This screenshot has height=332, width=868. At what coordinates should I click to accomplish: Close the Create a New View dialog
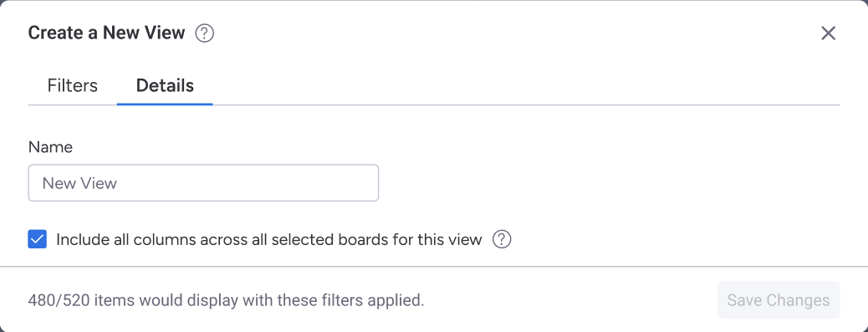tap(828, 33)
